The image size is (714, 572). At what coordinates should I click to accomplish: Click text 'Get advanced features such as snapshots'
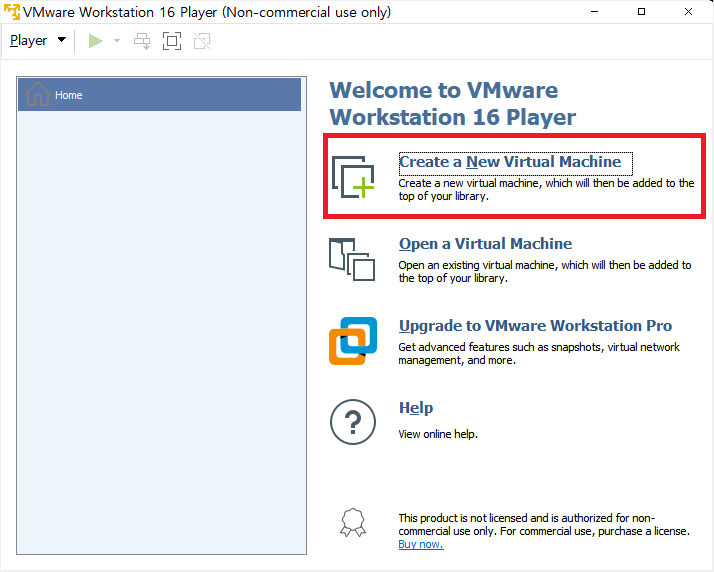tap(500, 347)
